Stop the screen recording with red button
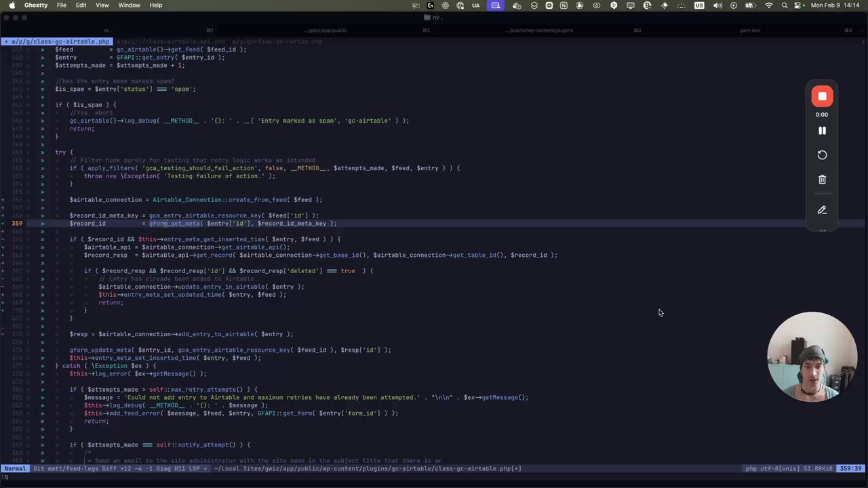The image size is (868, 488). coord(822,96)
